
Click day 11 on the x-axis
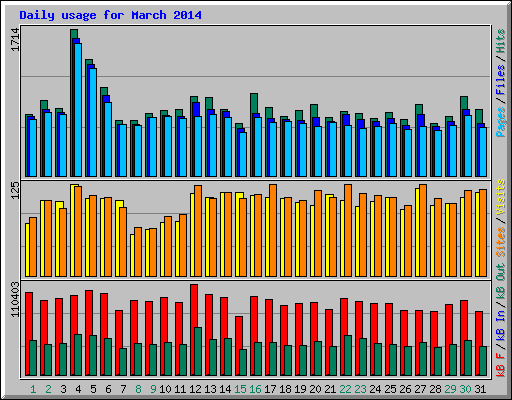tap(180, 389)
